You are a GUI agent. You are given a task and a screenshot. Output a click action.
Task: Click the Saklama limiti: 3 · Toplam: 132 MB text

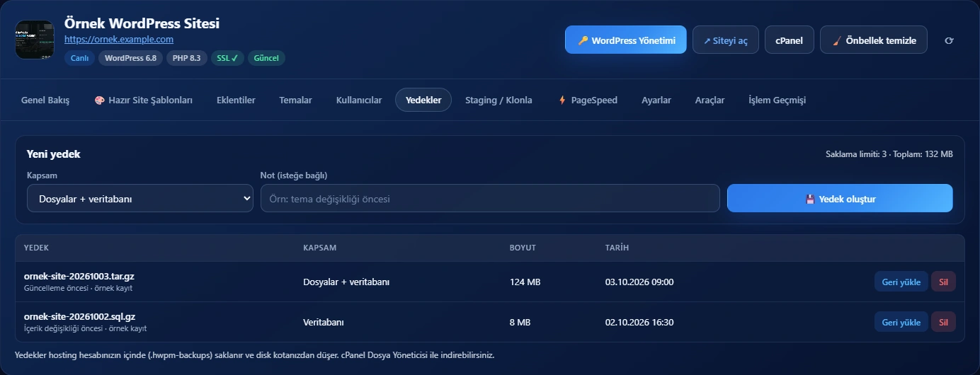[889, 154]
